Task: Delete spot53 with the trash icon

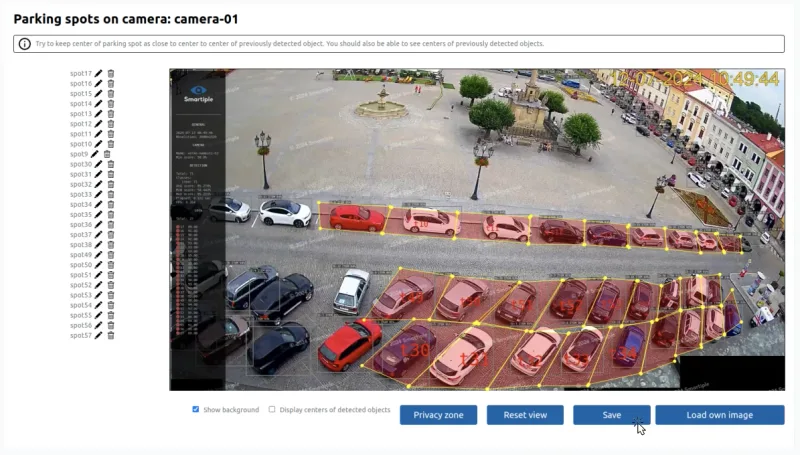Action: coord(111,295)
